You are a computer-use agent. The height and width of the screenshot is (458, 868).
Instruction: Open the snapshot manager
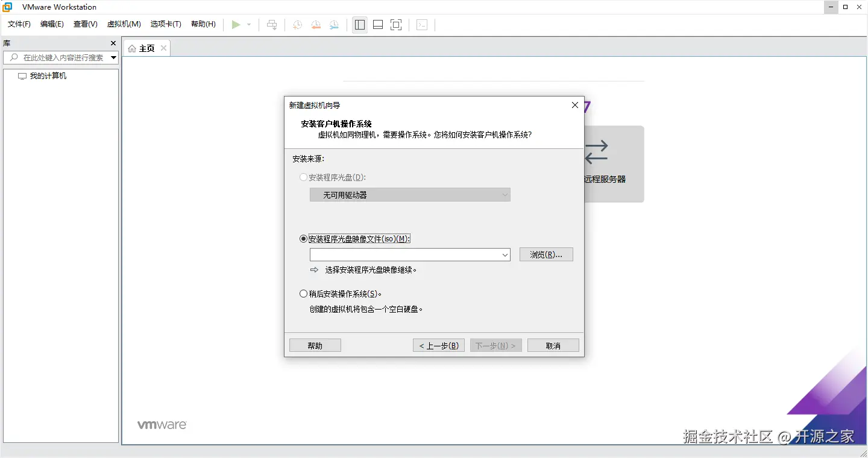[334, 24]
